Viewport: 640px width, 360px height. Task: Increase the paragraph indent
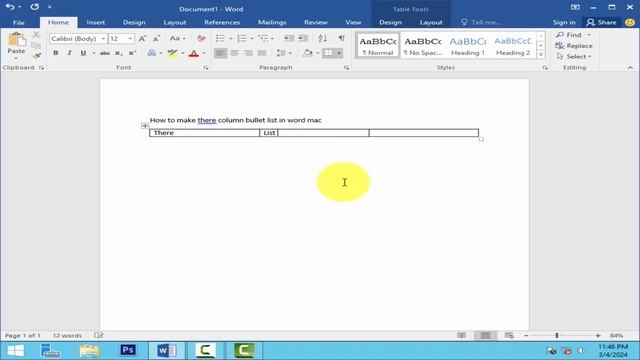(302, 38)
